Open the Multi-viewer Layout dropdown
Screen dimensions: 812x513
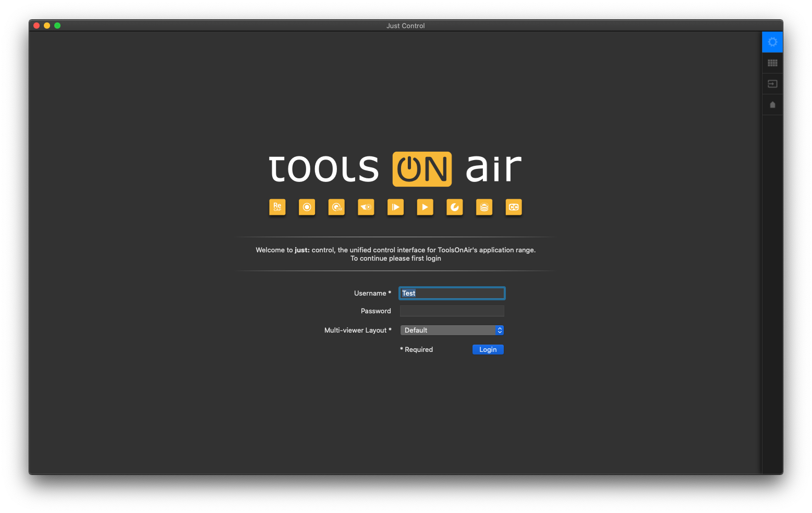coord(452,330)
